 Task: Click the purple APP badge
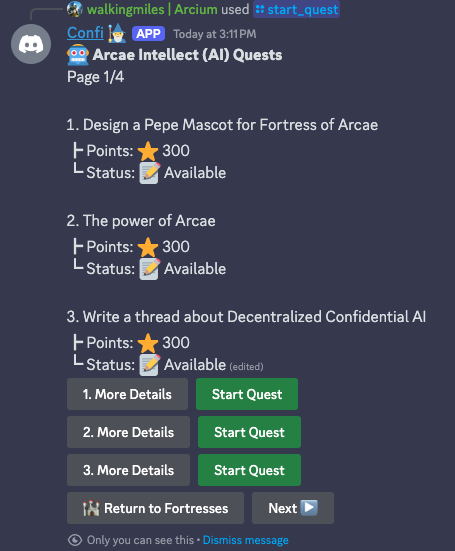coord(148,34)
